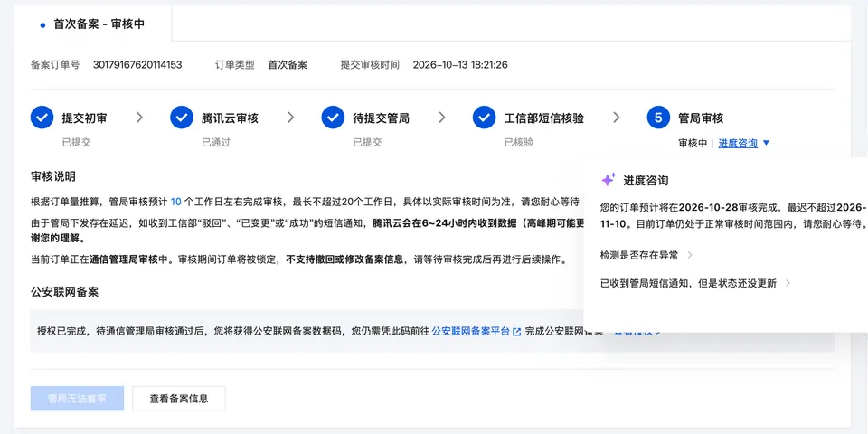Open the 公安联网备案平台 link
The image size is (868, 434).
point(470,332)
